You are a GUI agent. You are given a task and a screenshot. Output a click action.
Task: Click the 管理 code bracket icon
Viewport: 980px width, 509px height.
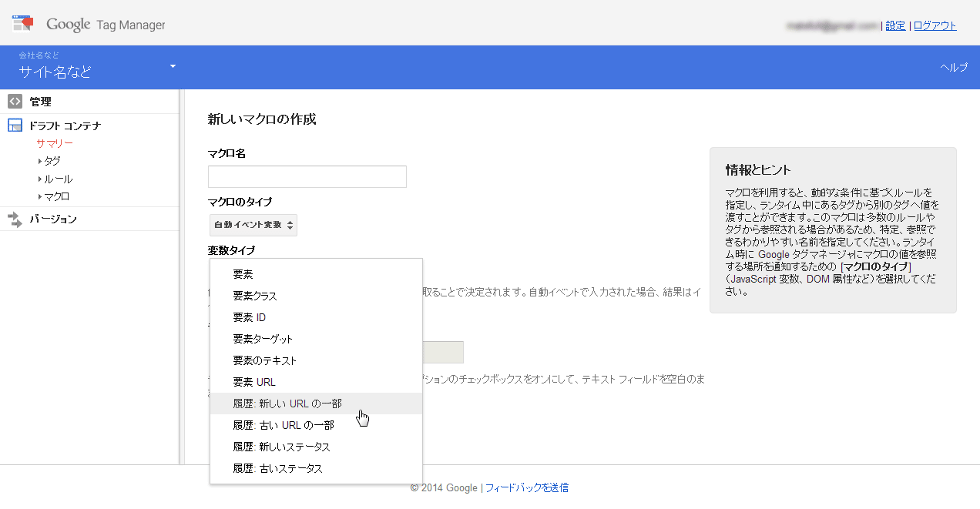[15, 101]
